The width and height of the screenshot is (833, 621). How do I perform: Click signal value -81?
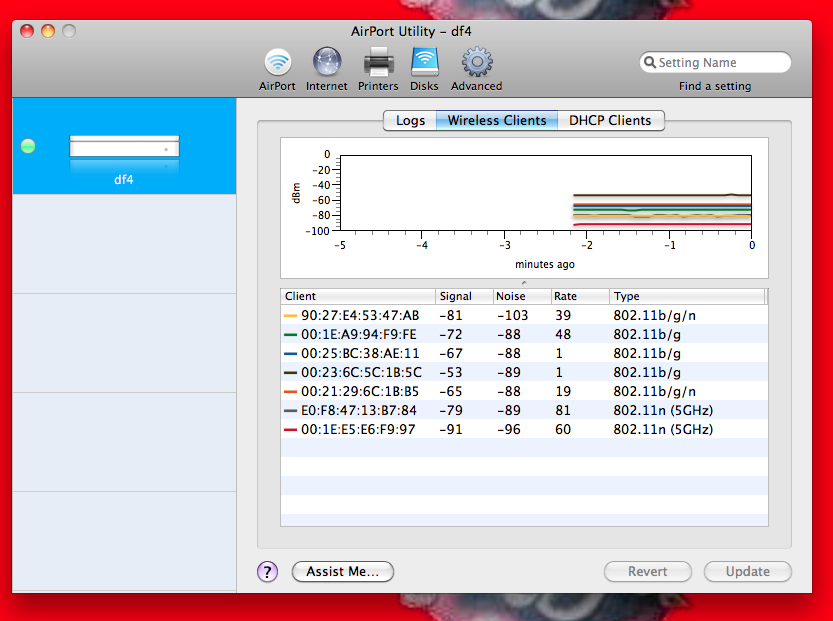(x=451, y=316)
